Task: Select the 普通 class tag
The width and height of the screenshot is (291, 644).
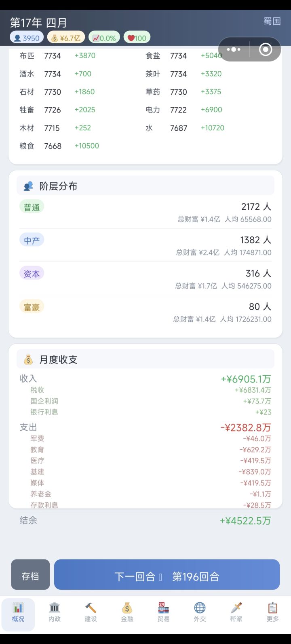Action: point(32,207)
